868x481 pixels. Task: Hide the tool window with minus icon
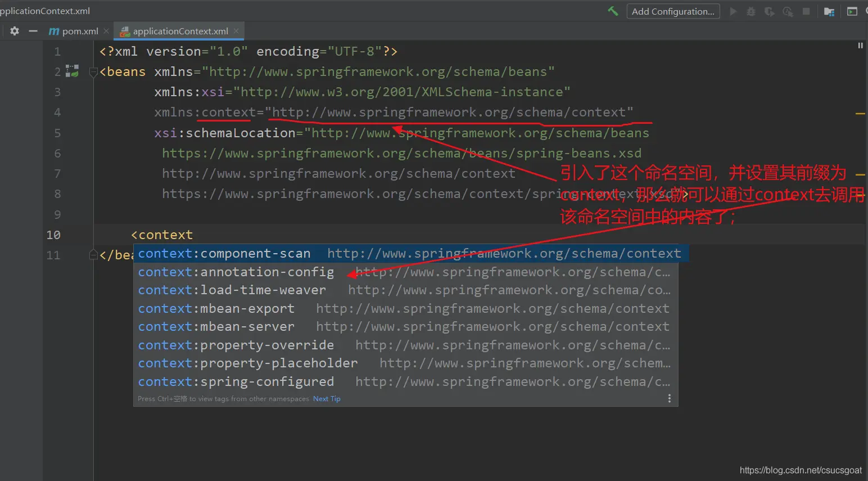click(x=33, y=31)
